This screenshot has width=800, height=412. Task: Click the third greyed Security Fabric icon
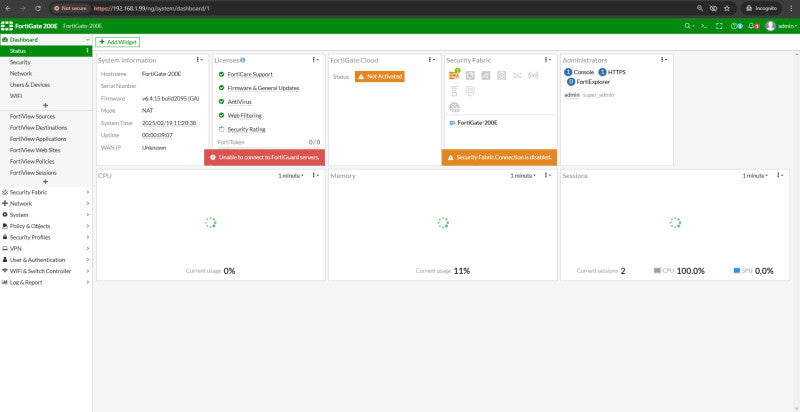click(486, 75)
